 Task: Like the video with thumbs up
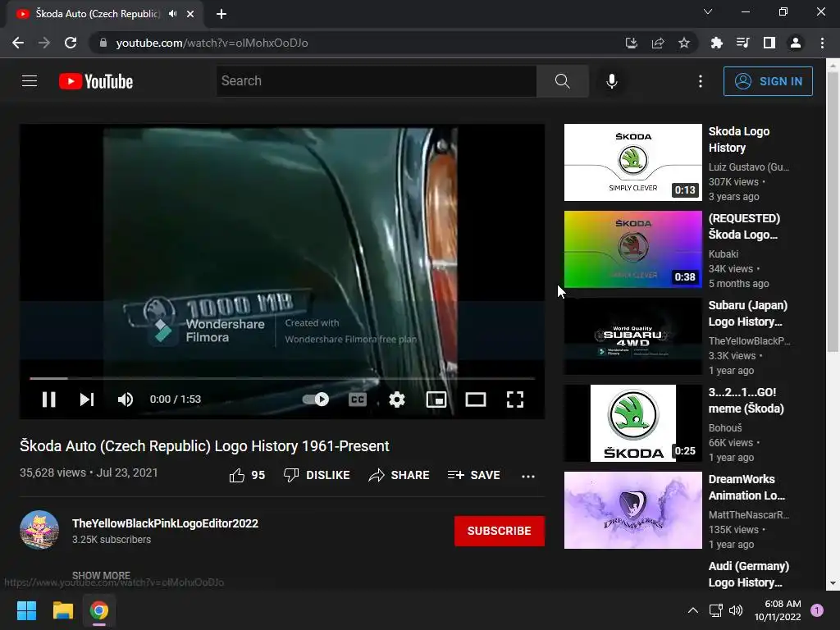(x=247, y=475)
